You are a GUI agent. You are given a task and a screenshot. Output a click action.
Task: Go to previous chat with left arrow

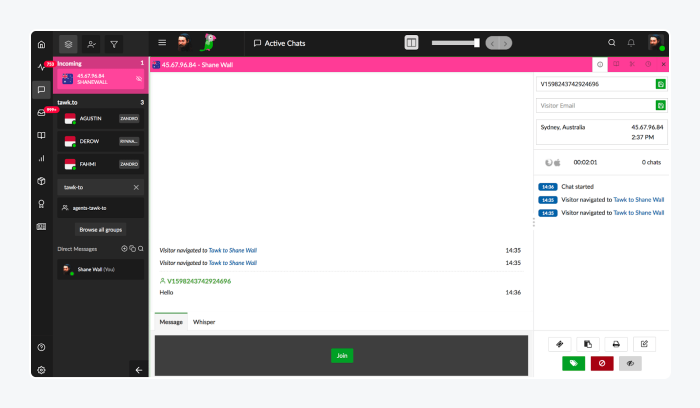(x=492, y=43)
